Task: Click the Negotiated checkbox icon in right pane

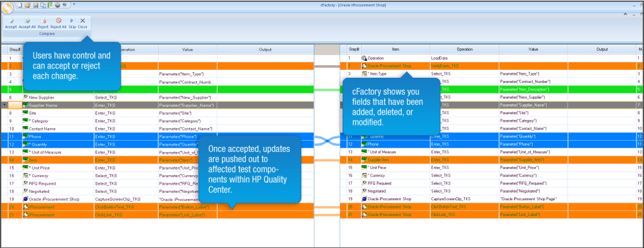Action: click(364, 191)
